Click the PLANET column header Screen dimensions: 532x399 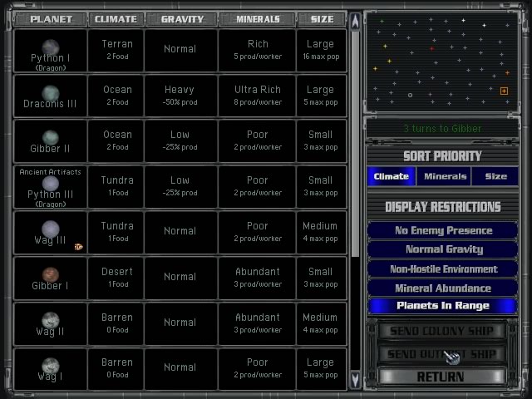[x=51, y=19]
